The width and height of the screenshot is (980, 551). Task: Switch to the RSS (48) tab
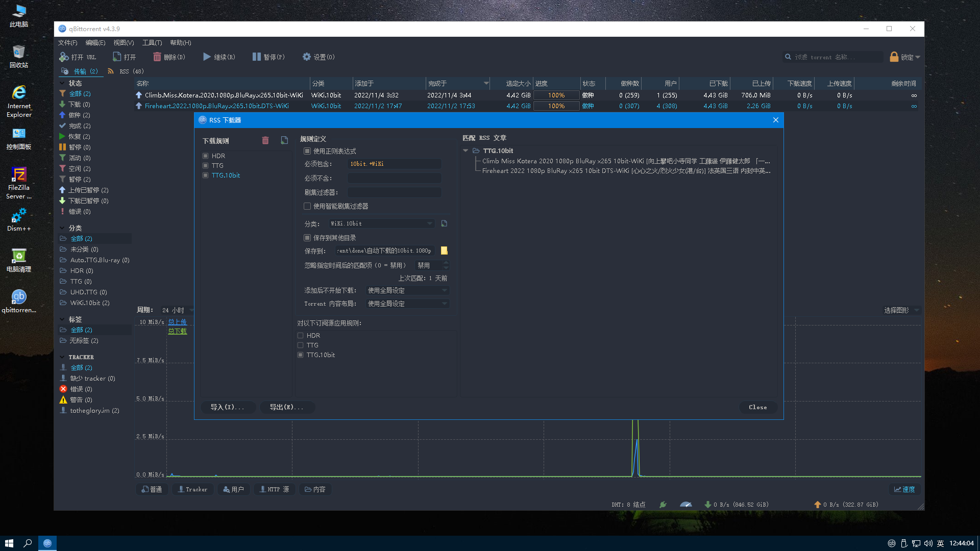(x=126, y=71)
